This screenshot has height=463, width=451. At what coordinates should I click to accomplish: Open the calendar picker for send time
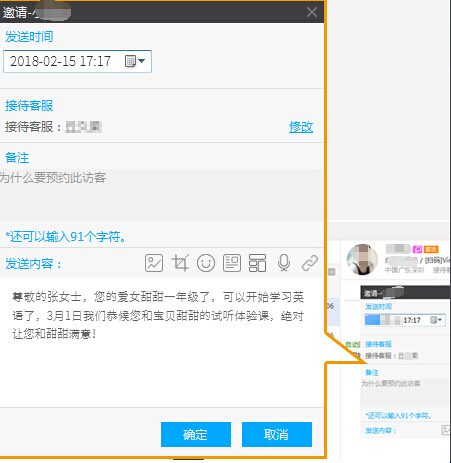[135, 61]
